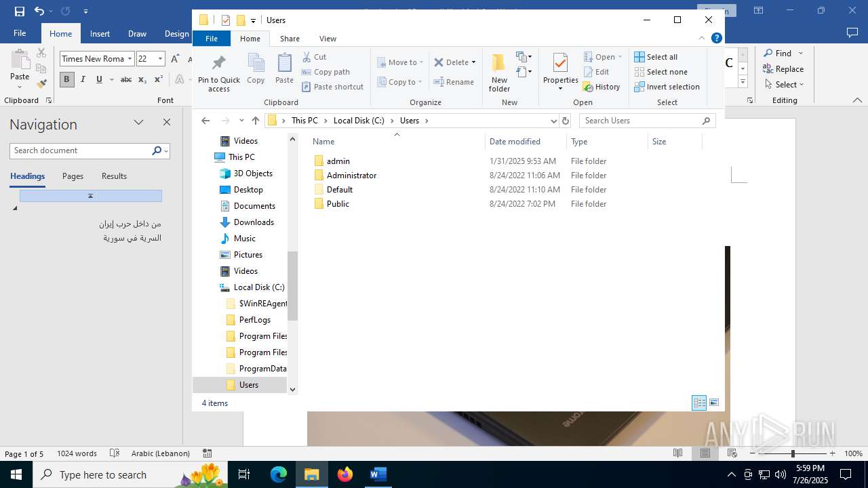Create a New folder from the ribbon
868x488 pixels.
pos(499,73)
